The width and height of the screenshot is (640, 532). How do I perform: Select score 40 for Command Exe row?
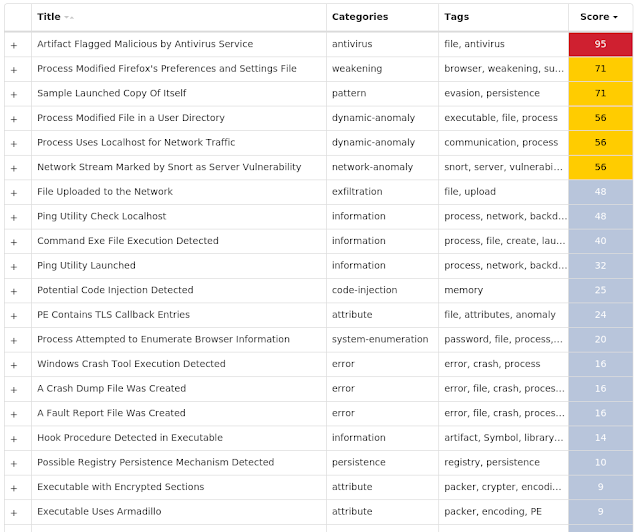600,240
